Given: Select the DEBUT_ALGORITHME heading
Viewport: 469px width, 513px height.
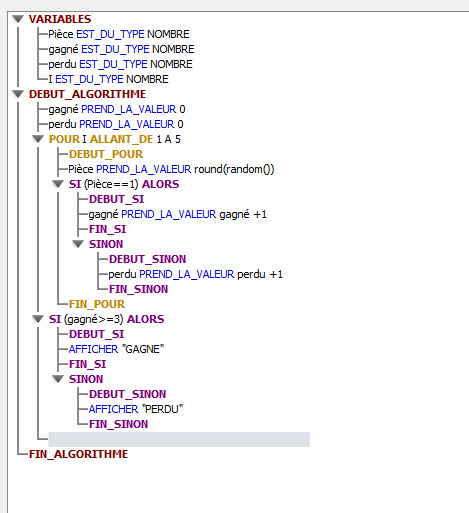Looking at the screenshot, I should 87,94.
